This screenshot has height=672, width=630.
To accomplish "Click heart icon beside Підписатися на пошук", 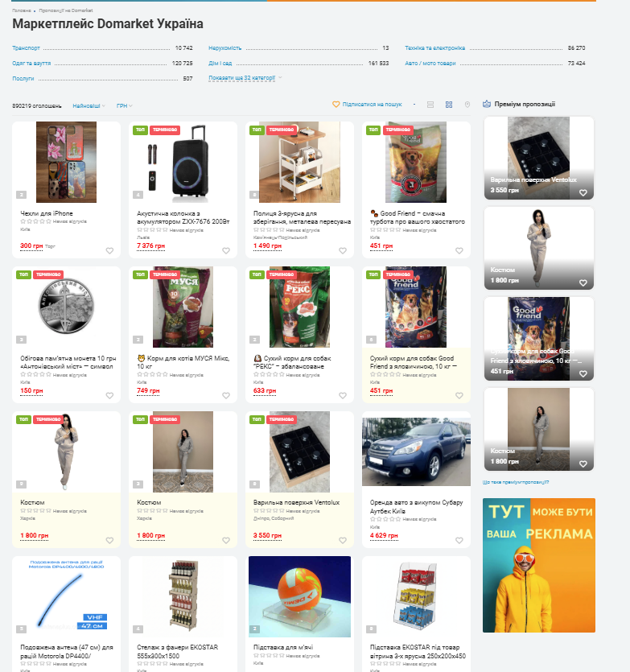I will coord(336,104).
